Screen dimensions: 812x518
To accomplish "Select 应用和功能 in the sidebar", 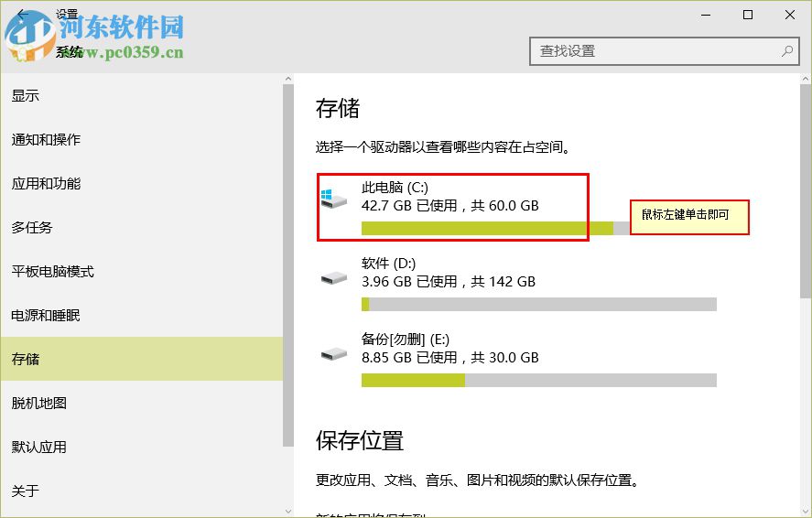I will click(142, 184).
